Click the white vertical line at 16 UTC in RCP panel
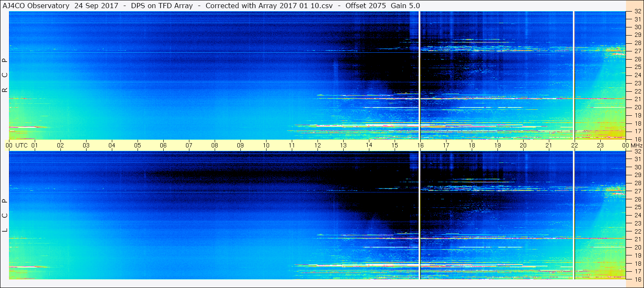The image size is (644, 288). [420, 75]
